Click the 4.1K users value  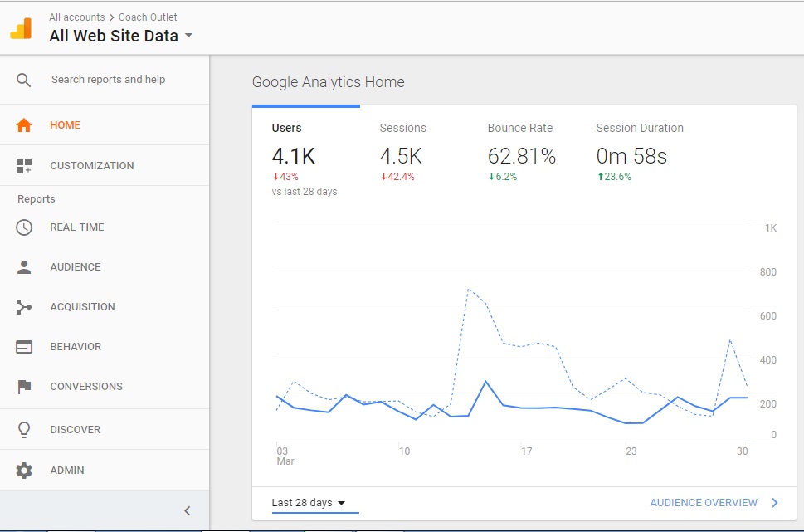[x=293, y=156]
